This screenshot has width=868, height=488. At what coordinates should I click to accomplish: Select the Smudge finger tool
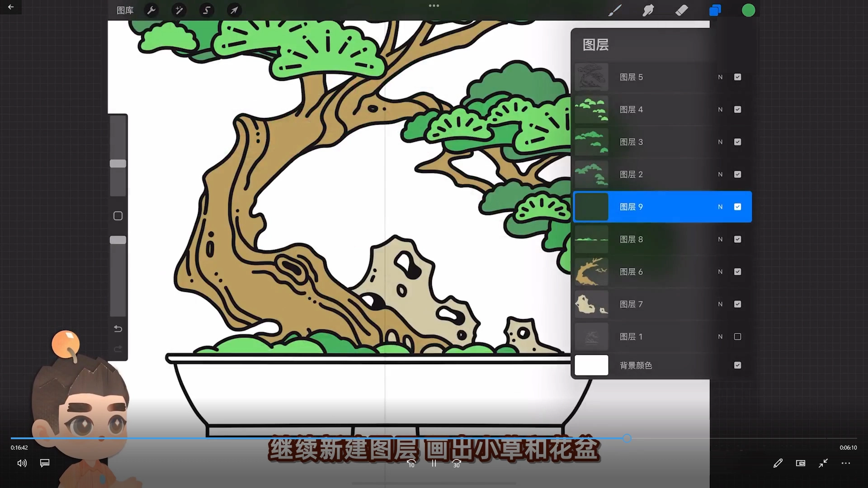tap(648, 10)
